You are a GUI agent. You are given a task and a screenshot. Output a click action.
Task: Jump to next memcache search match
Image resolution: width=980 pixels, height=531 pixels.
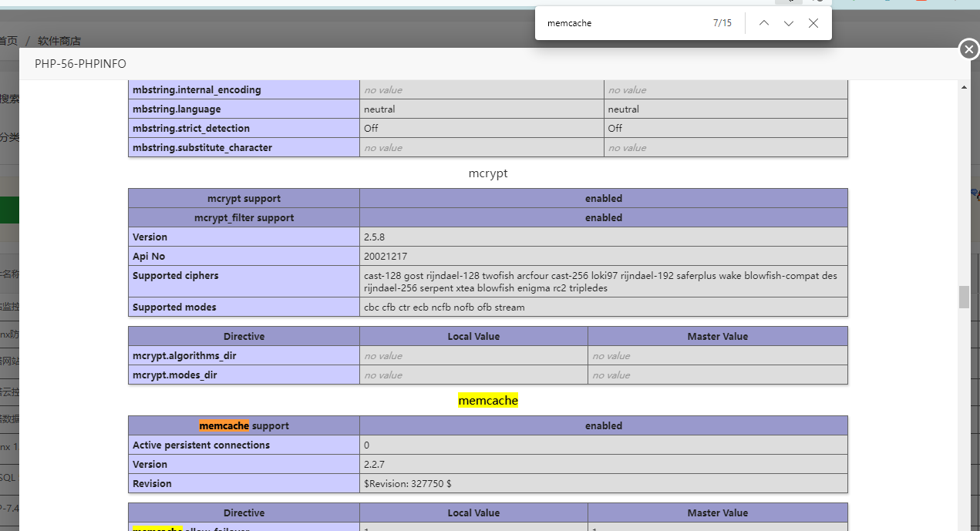coord(788,23)
